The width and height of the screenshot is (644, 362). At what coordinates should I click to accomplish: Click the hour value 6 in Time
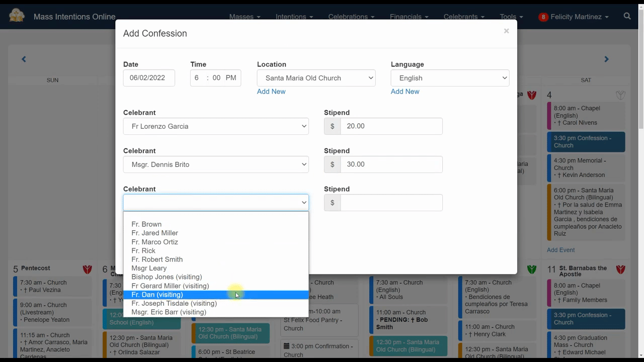pyautogui.click(x=197, y=78)
